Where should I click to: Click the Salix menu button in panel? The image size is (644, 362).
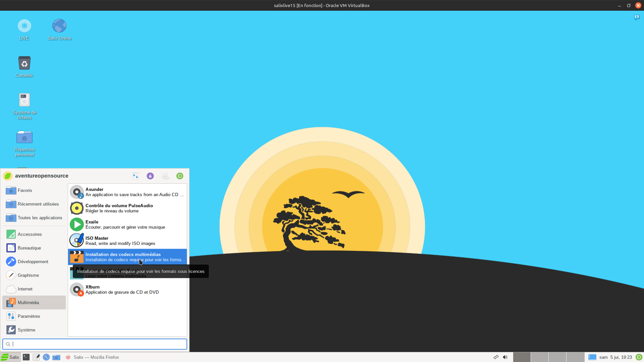pos(10,357)
